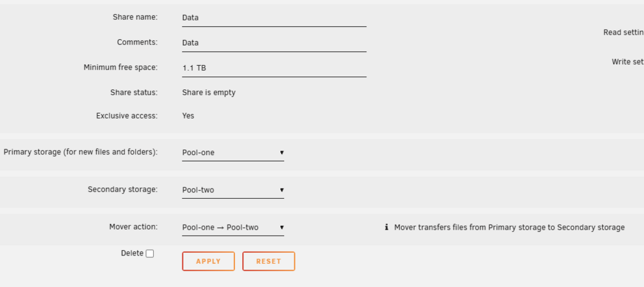
Task: Select the Comments text field
Action: coord(274,43)
